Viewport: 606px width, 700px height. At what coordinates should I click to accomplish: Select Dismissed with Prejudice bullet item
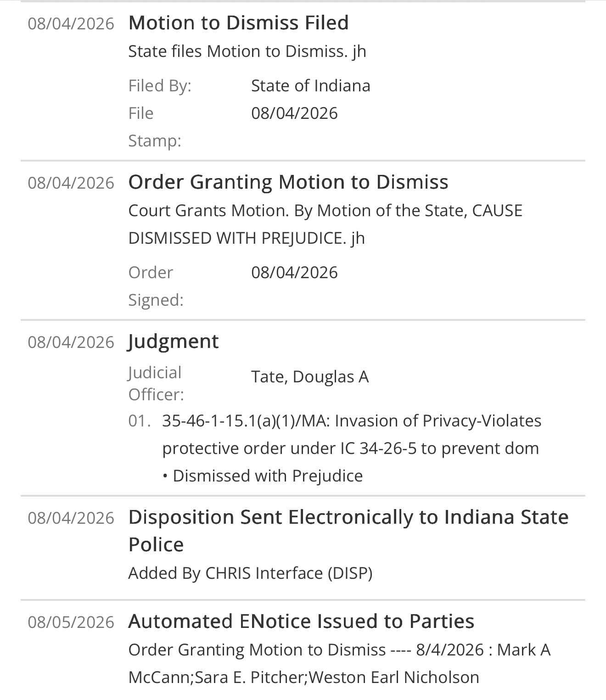[x=263, y=476]
